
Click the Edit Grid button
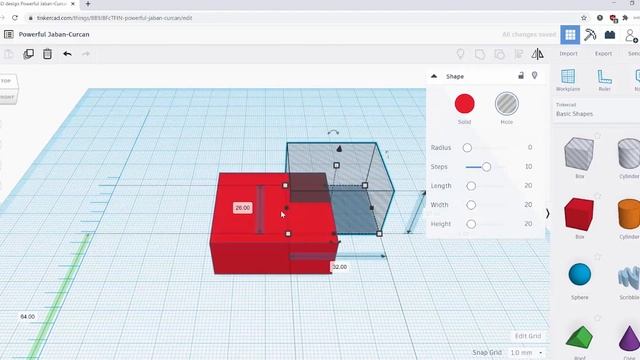[x=528, y=336]
